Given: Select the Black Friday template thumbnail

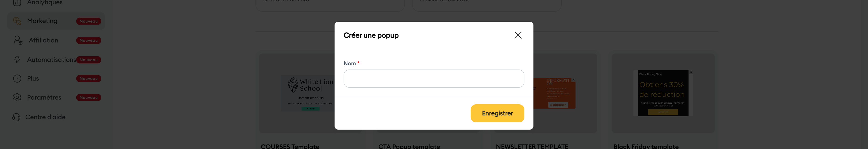Looking at the screenshot, I should coord(663,93).
